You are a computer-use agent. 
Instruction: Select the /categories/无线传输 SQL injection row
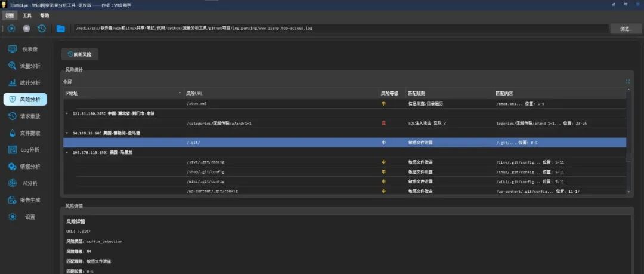click(x=345, y=123)
